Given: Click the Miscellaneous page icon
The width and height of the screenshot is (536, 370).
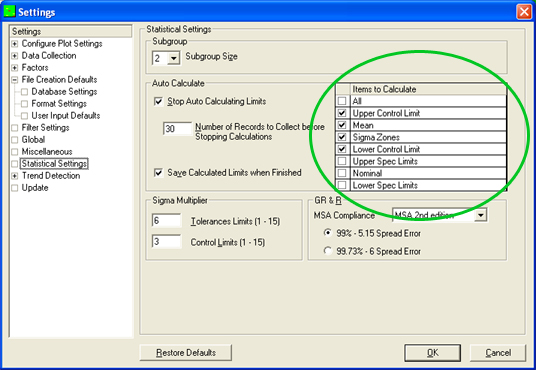Looking at the screenshot, I should [15, 152].
